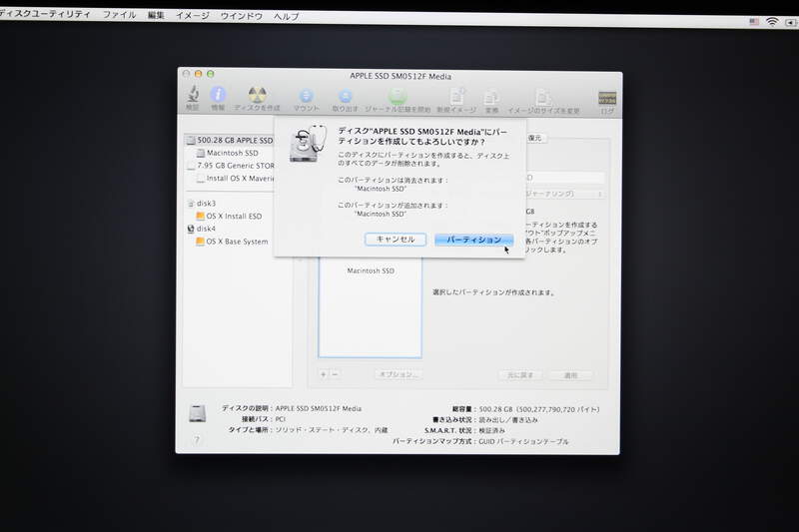
Task: Click the キャンセル button
Action: click(x=396, y=240)
